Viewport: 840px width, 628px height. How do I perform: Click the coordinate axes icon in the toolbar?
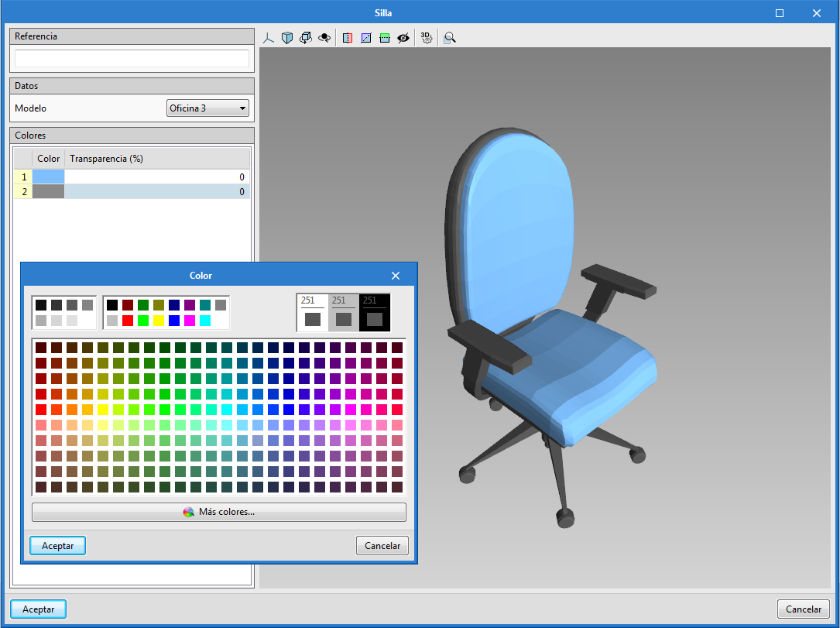click(x=269, y=37)
